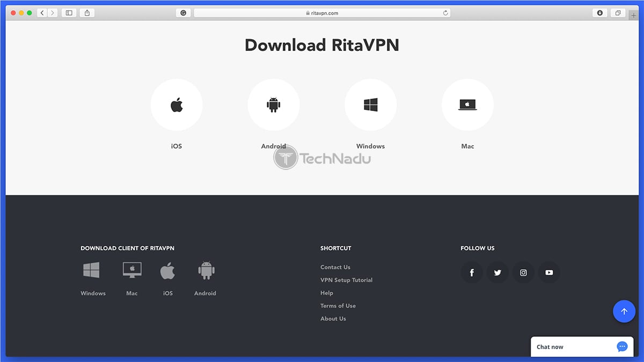Click the Grammarly extension icon near address bar
This screenshot has height=362, width=644.
(183, 13)
